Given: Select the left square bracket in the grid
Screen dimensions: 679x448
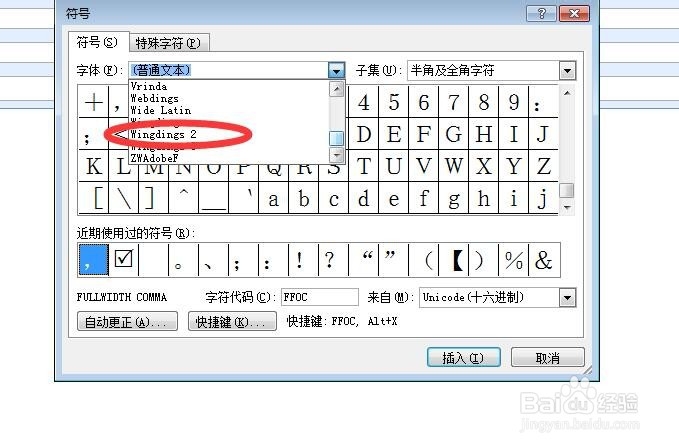Looking at the screenshot, I should click(94, 198).
